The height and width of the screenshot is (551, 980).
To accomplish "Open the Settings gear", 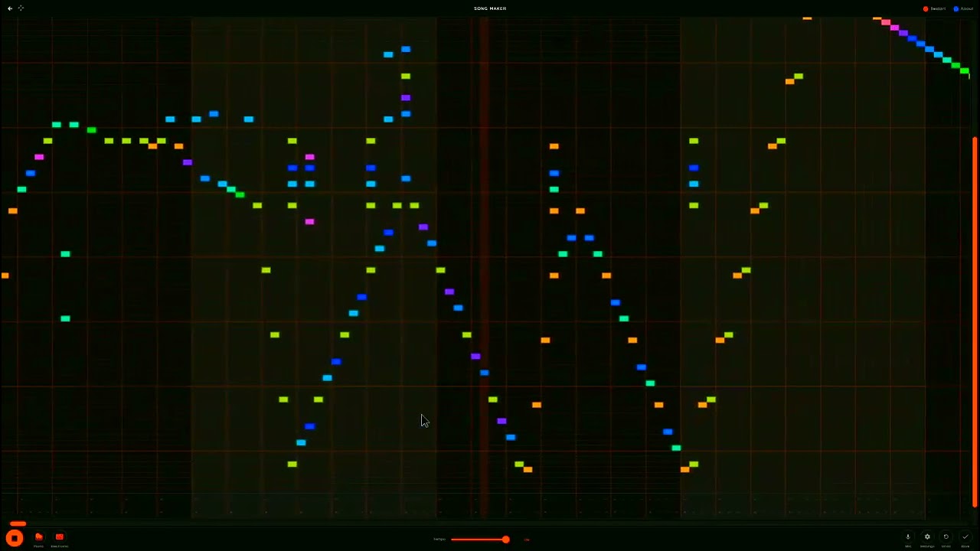I will pos(927,537).
